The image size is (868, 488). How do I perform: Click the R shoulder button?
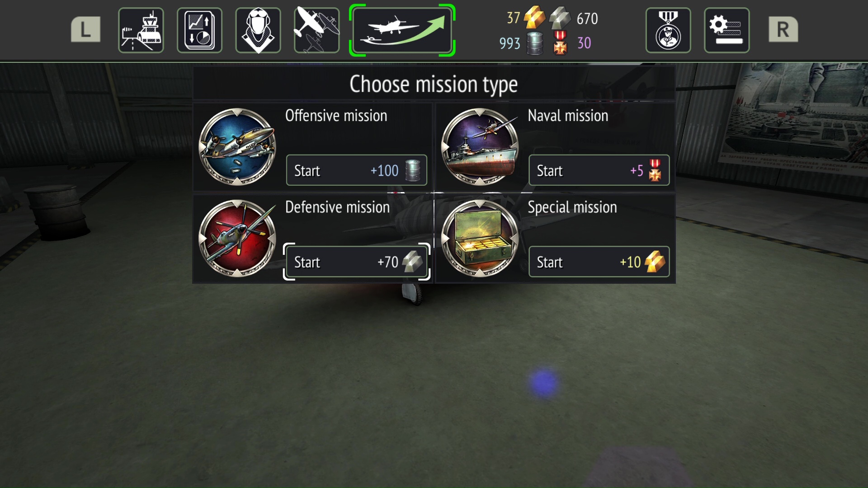point(783,30)
